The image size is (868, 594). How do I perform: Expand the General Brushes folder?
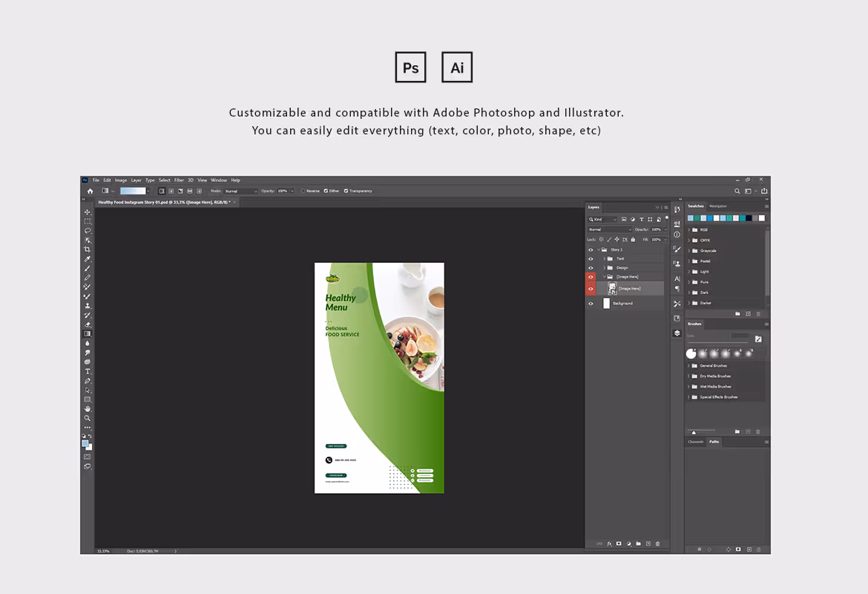click(688, 366)
